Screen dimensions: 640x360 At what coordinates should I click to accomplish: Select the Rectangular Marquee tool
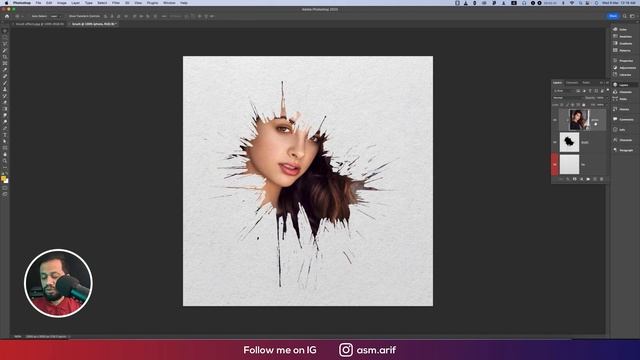click(5, 38)
